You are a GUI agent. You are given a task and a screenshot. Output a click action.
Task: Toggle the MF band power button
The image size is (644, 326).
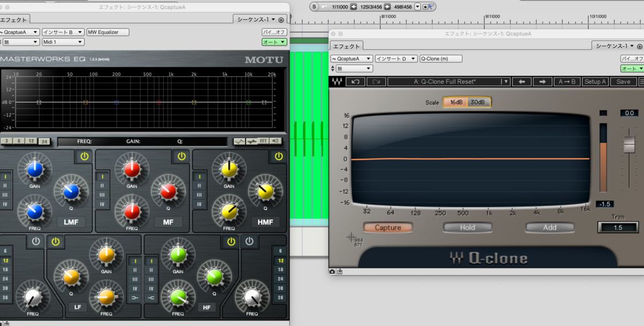coord(181,156)
